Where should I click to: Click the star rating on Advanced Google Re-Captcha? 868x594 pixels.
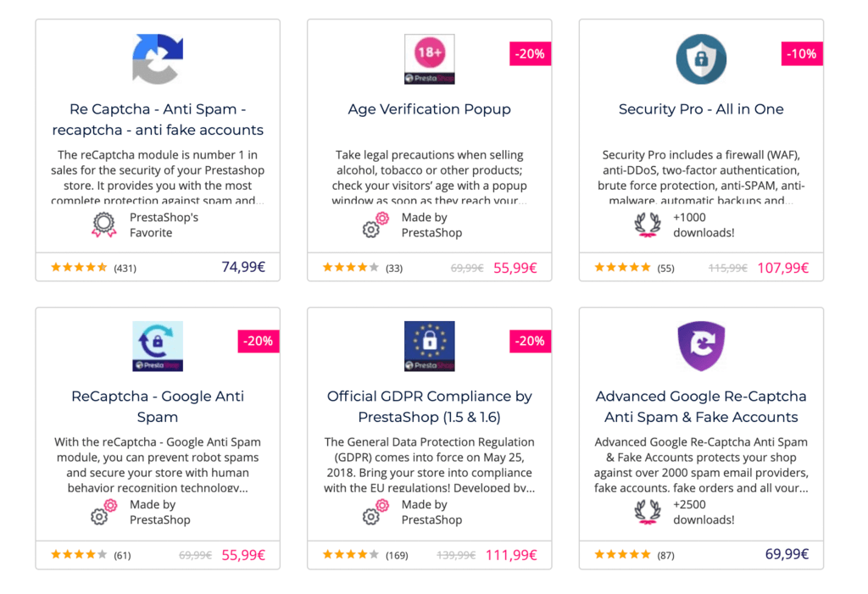click(621, 555)
